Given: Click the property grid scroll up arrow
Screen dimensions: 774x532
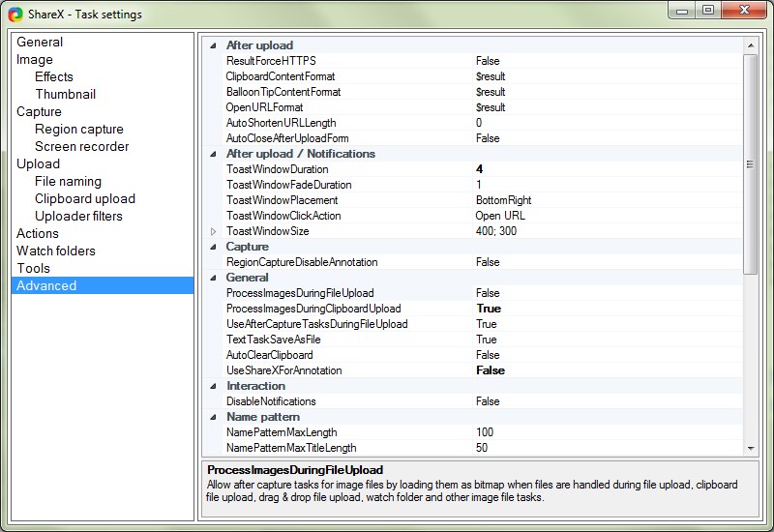Looking at the screenshot, I should (x=751, y=45).
